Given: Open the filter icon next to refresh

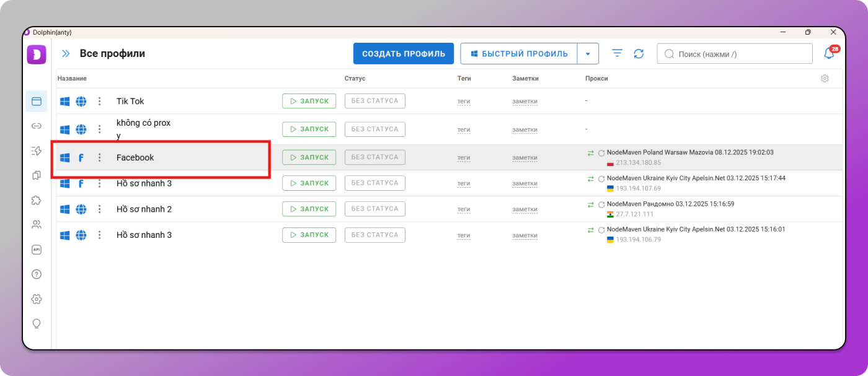Looking at the screenshot, I should tap(617, 54).
